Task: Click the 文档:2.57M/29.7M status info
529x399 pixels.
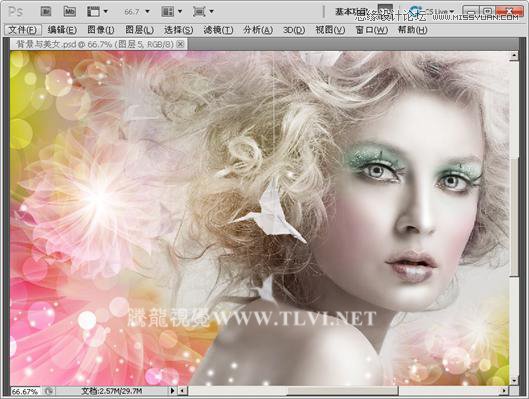Action: (x=112, y=391)
